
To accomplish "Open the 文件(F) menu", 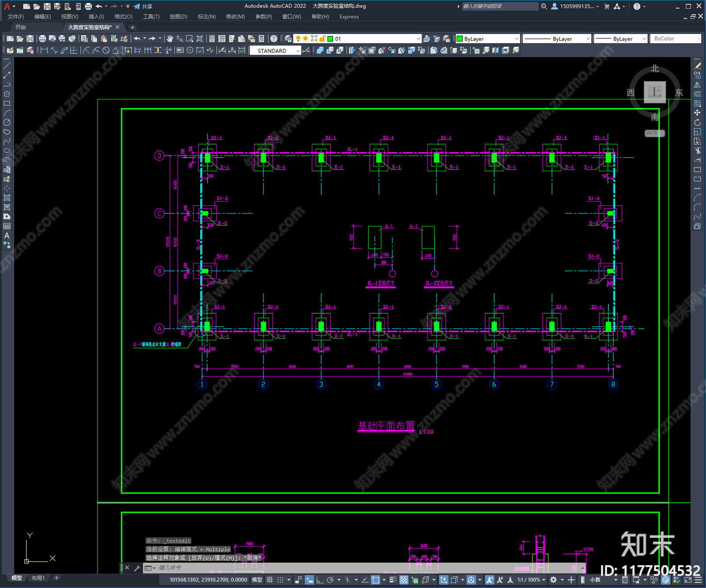I will [16, 17].
